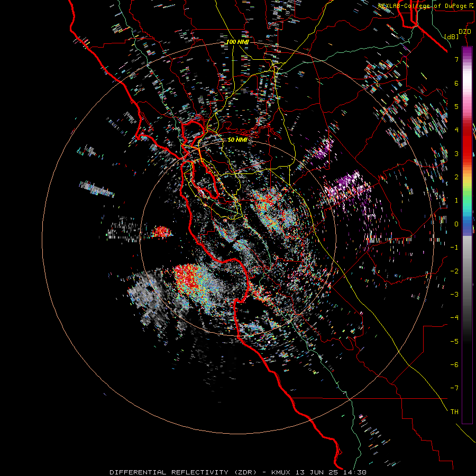Click the "5" tick label on color scale
Image resolution: width=476 pixels, height=476 pixels.
[456, 106]
